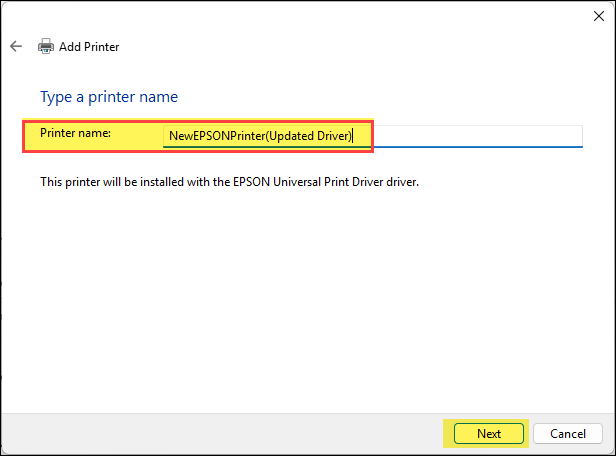
Task: Click the printer icon beside Add Printer
Action: [46, 46]
